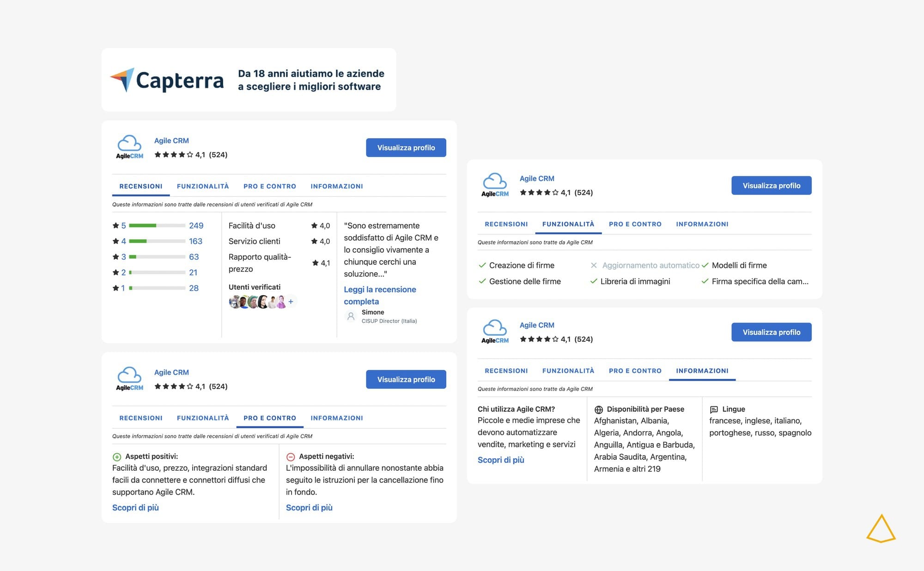Filter reviews by the 4 star row
924x571 pixels.
(x=158, y=241)
